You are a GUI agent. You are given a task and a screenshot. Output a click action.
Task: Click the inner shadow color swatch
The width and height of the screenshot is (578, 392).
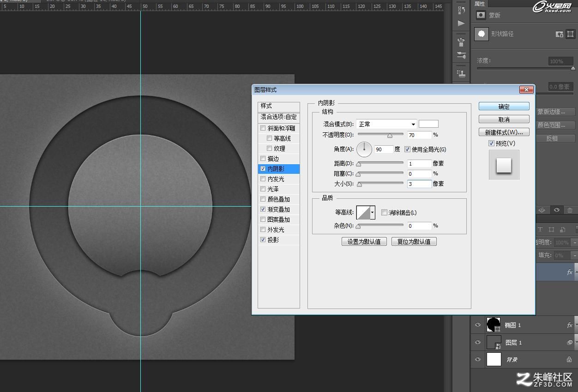tap(428, 124)
